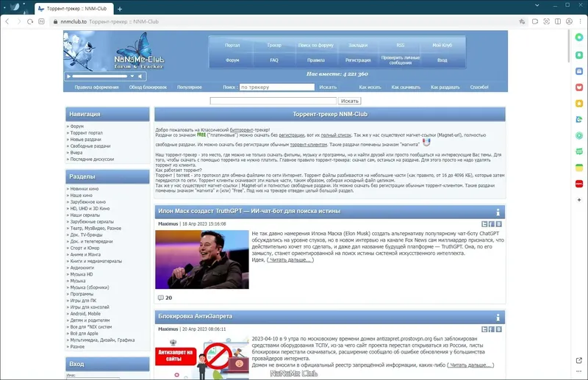This screenshot has height=380, width=588.
Task: Open the Зарубежные сериалы section
Action: click(92, 222)
